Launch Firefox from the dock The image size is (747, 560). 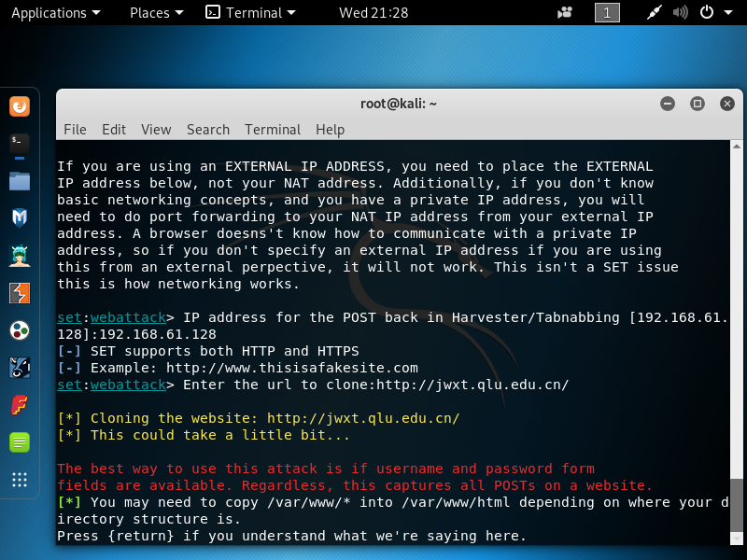[x=20, y=106]
